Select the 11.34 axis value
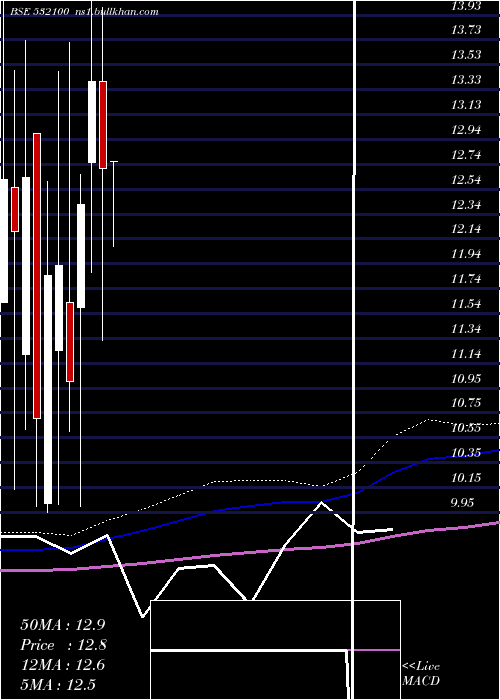The width and height of the screenshot is (500, 700). click(x=467, y=329)
